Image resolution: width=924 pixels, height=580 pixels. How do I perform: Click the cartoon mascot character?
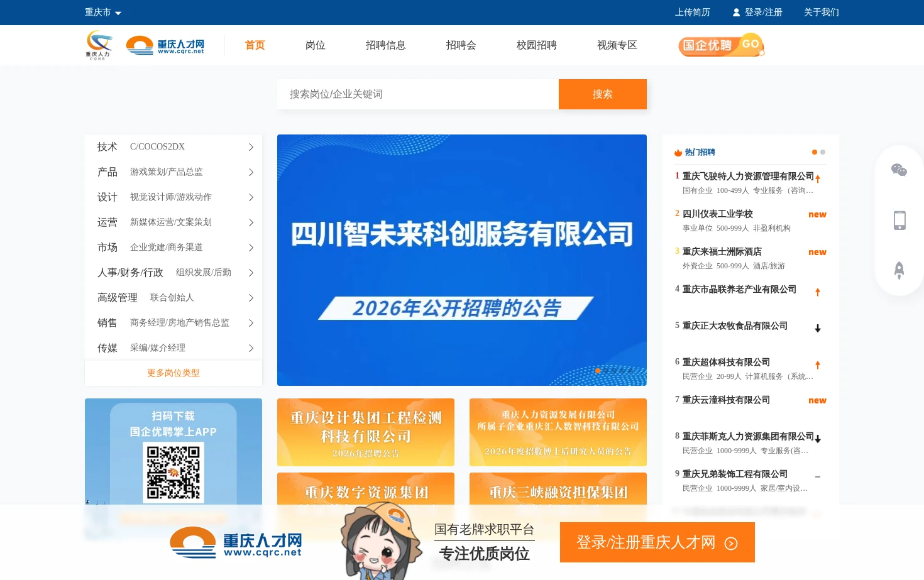click(382, 542)
